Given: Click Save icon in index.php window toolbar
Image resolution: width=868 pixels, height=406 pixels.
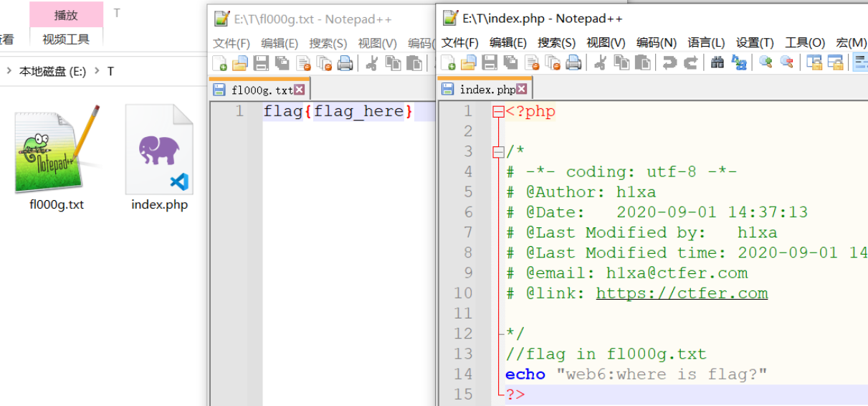Looking at the screenshot, I should click(x=490, y=63).
